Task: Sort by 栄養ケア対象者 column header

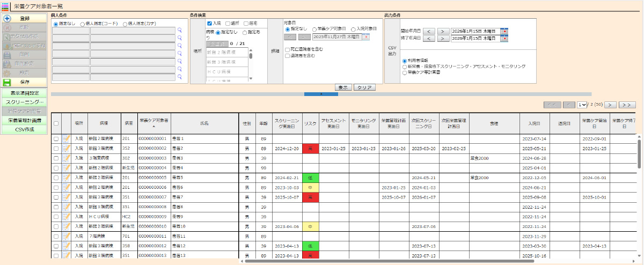Action: pos(153,123)
